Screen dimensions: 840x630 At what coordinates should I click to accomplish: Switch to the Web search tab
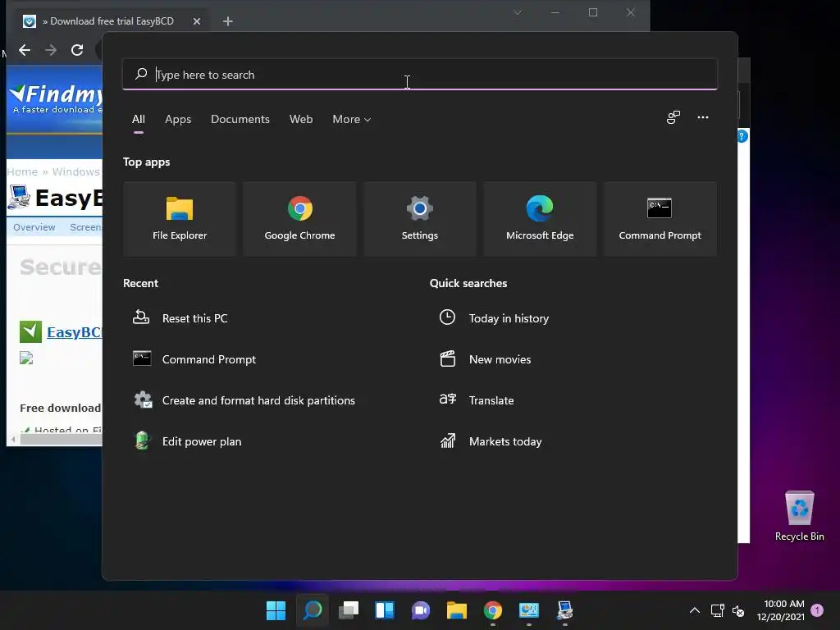click(x=301, y=120)
